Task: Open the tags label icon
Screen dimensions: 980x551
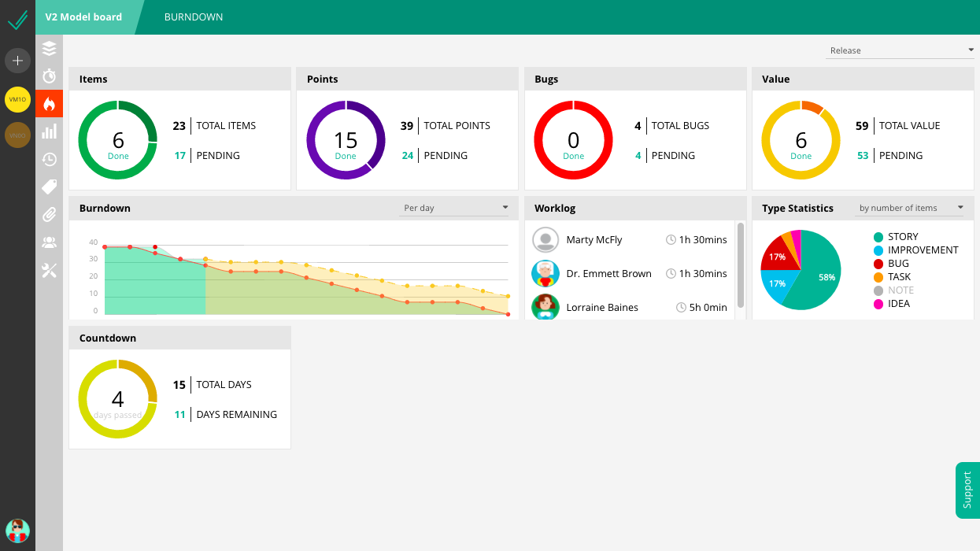Action: click(x=49, y=187)
